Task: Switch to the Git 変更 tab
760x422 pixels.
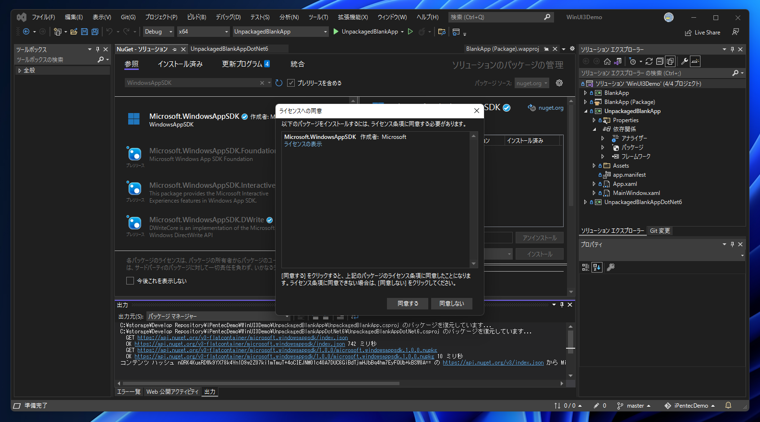Action: click(659, 231)
